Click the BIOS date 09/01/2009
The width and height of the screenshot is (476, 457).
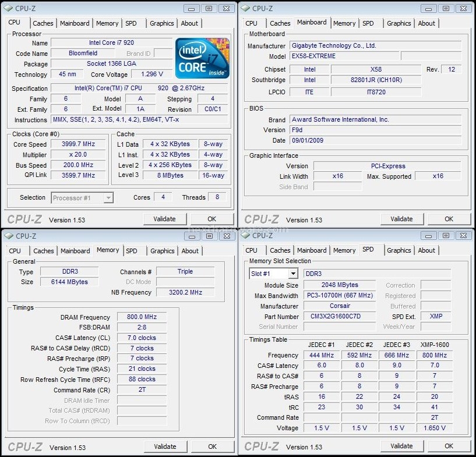point(376,140)
